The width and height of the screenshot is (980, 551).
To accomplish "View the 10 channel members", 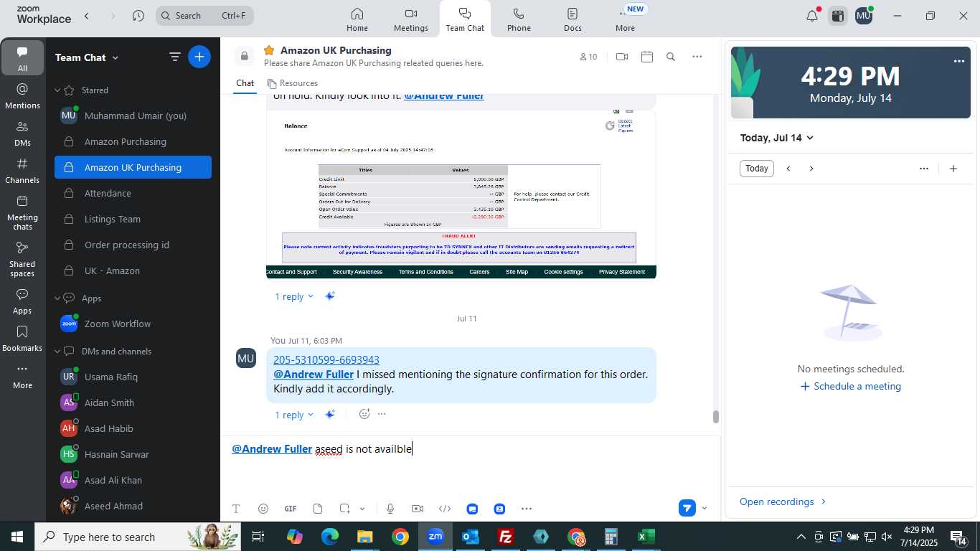I will pyautogui.click(x=588, y=57).
